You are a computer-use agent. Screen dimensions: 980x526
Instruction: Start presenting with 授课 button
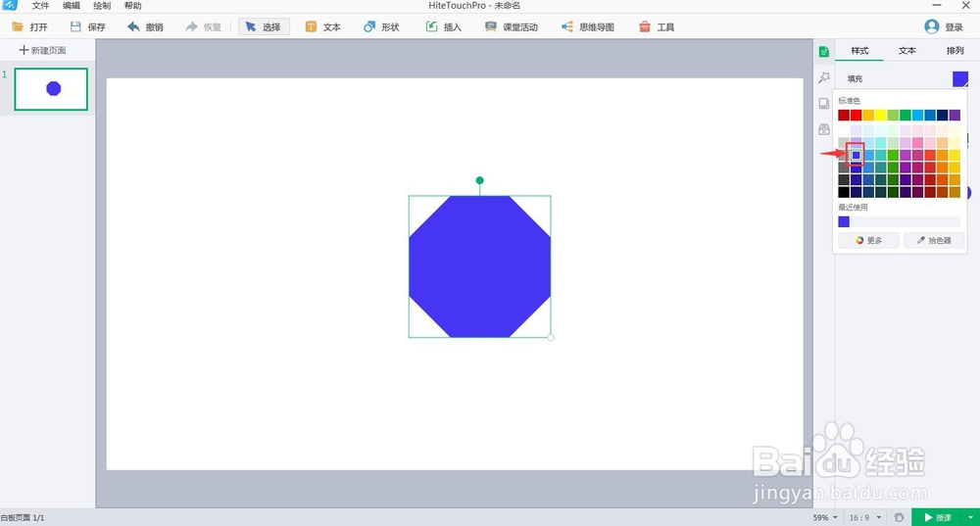[938, 517]
